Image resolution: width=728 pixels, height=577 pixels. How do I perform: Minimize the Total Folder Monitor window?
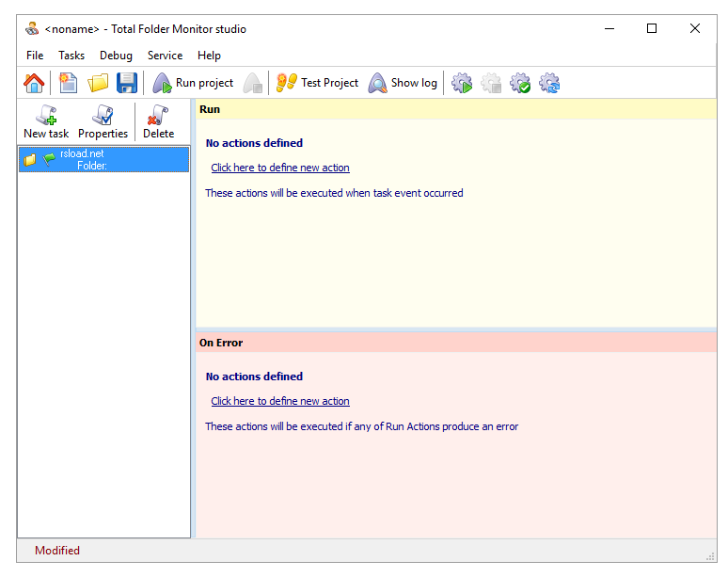click(609, 29)
